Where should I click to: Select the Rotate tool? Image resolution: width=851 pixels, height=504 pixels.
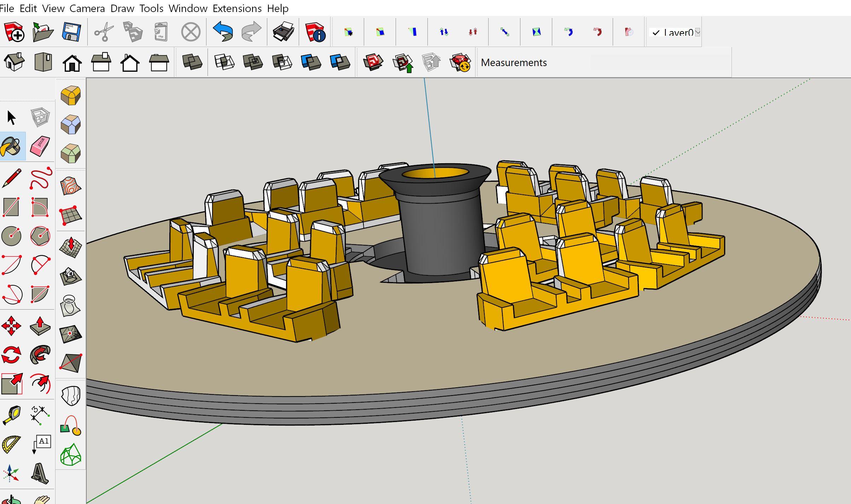click(11, 355)
